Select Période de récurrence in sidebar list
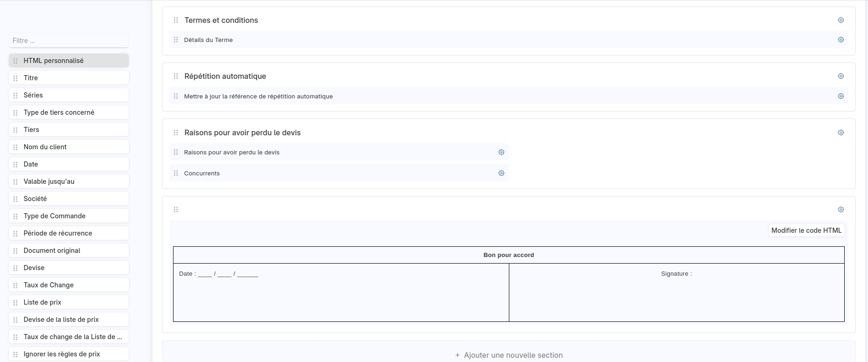The width and height of the screenshot is (868, 362). pos(69,233)
